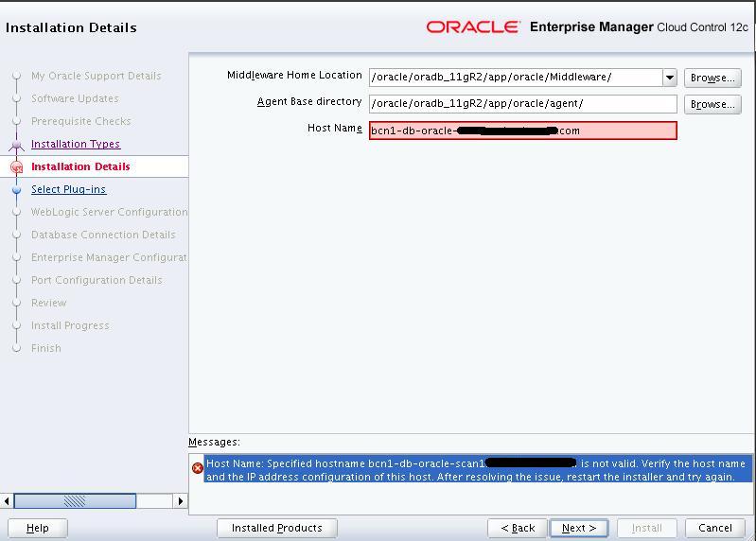Click the disabled Install button
Screen dimensions: 756x541
click(x=647, y=529)
